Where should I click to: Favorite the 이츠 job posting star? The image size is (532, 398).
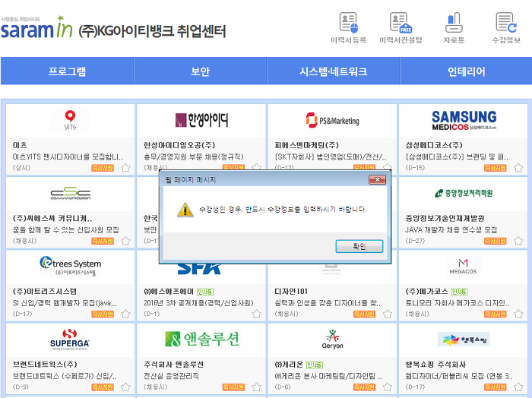125,168
